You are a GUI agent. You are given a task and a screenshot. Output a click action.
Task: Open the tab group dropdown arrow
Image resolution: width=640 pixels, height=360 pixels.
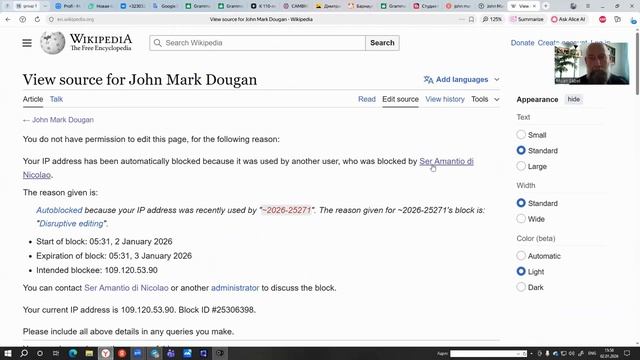coord(45,6)
